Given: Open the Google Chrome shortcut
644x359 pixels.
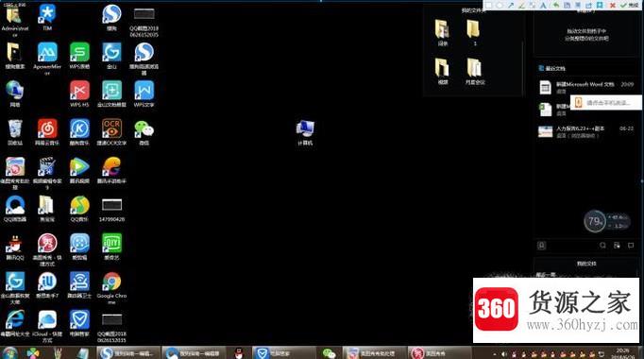Looking at the screenshot, I should coord(111,287).
